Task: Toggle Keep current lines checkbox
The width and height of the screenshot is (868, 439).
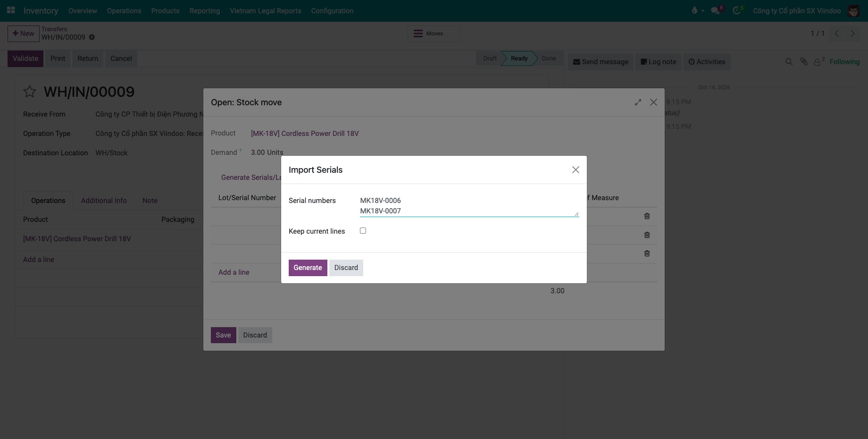Action: click(363, 231)
